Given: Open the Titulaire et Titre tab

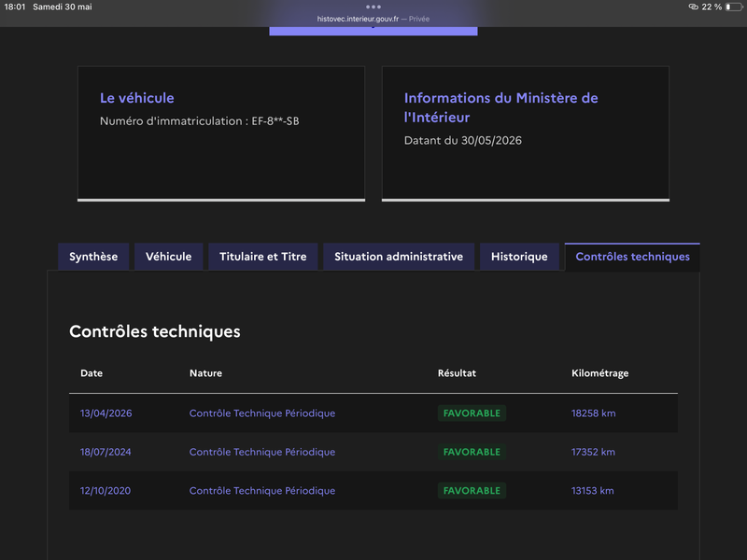Looking at the screenshot, I should coord(263,257).
